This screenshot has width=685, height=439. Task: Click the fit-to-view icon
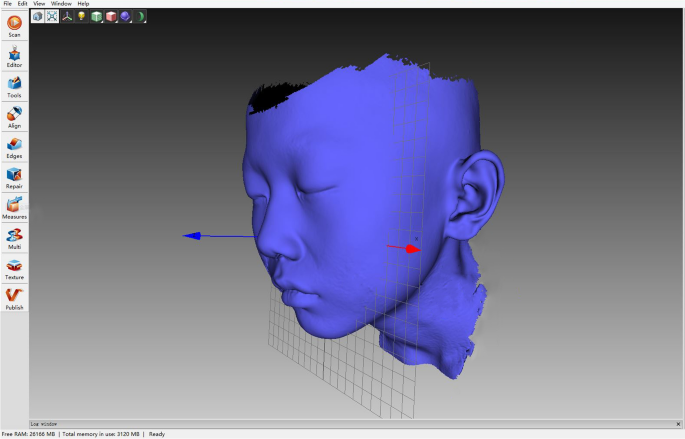52,17
